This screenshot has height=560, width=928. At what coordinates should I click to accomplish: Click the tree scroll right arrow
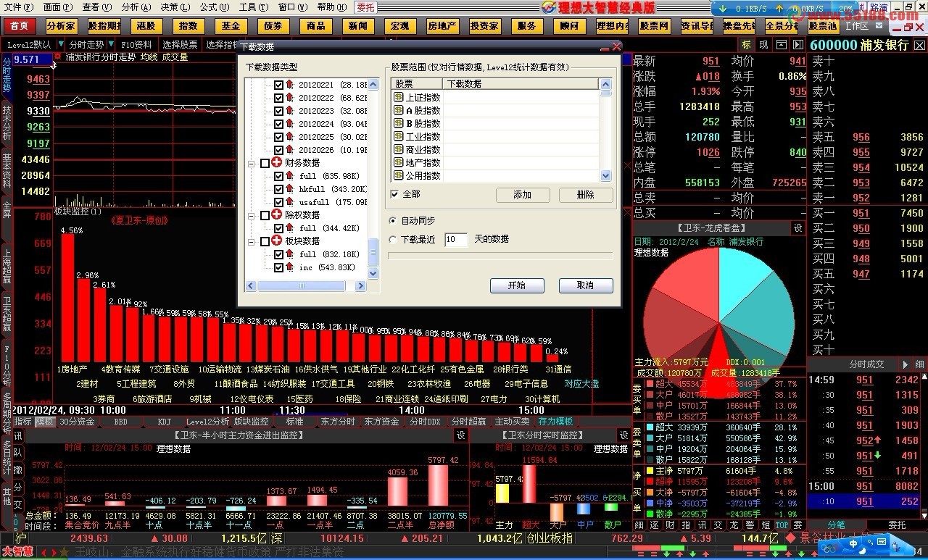click(360, 286)
